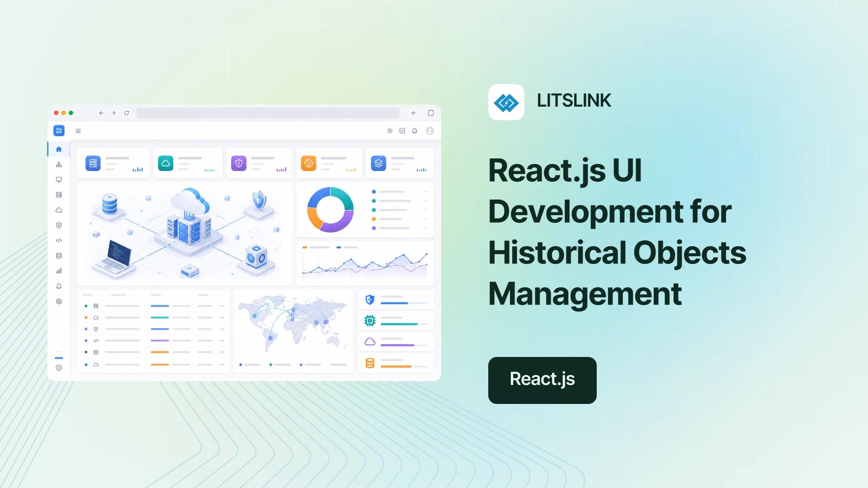868x488 pixels.
Task: Click the square tabs overview icon
Action: [431, 113]
